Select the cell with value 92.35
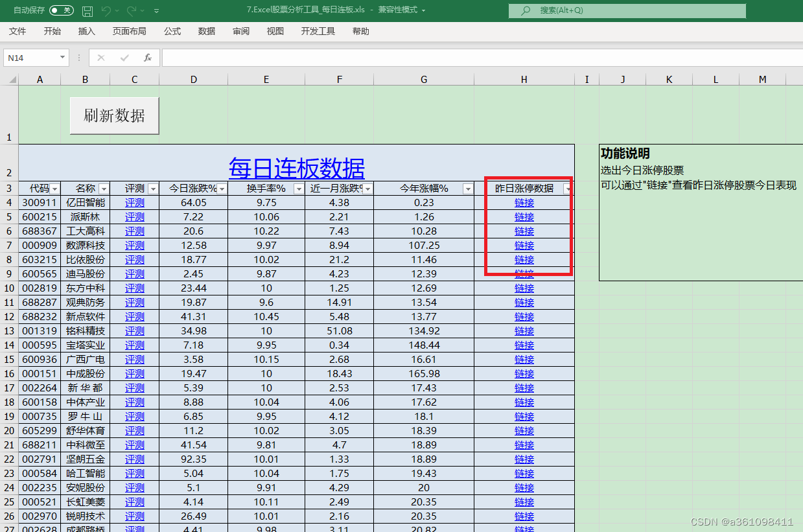 (x=194, y=459)
